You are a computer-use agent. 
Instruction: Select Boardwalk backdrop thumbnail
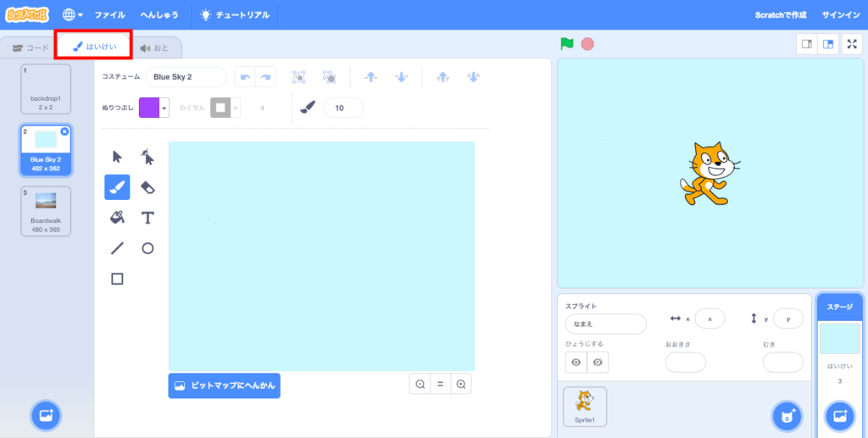(x=46, y=211)
